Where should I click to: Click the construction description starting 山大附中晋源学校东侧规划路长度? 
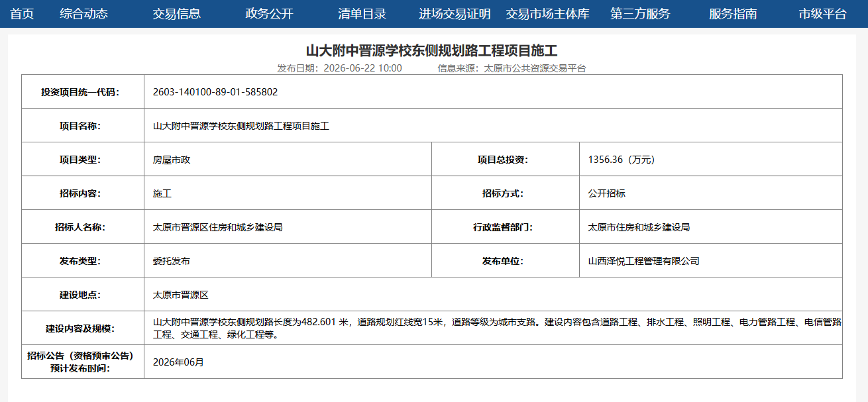[498, 328]
